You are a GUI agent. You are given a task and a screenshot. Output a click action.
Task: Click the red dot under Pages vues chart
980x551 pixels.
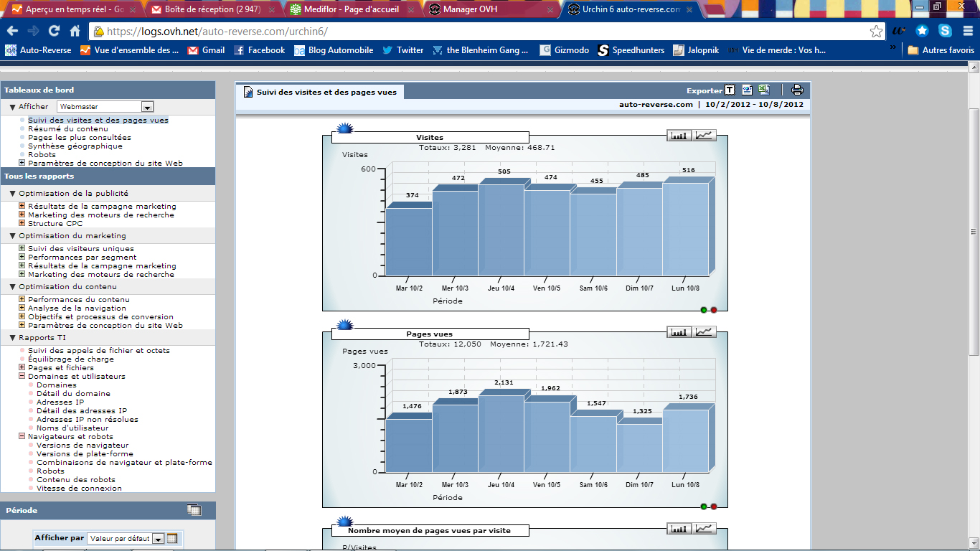click(x=714, y=507)
